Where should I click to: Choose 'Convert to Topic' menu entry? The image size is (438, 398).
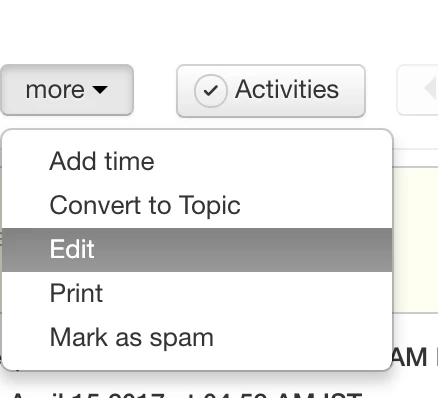[197, 205]
